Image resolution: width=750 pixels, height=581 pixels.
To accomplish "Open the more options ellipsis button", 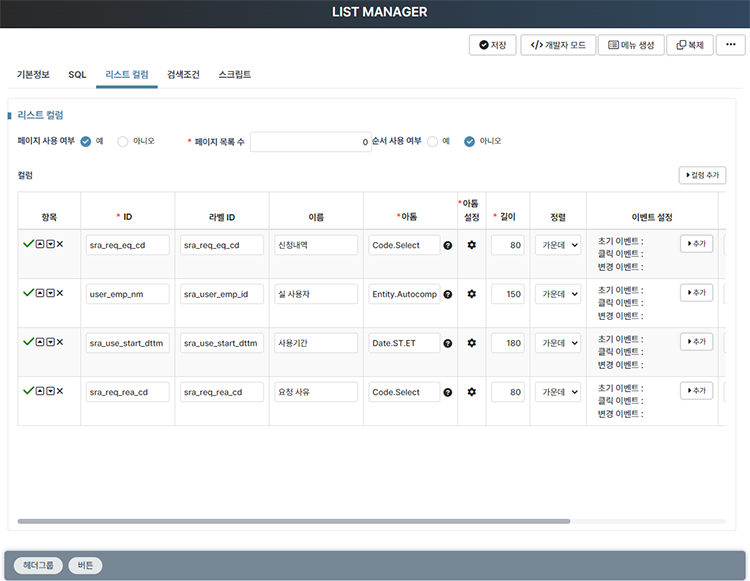I will [730, 45].
